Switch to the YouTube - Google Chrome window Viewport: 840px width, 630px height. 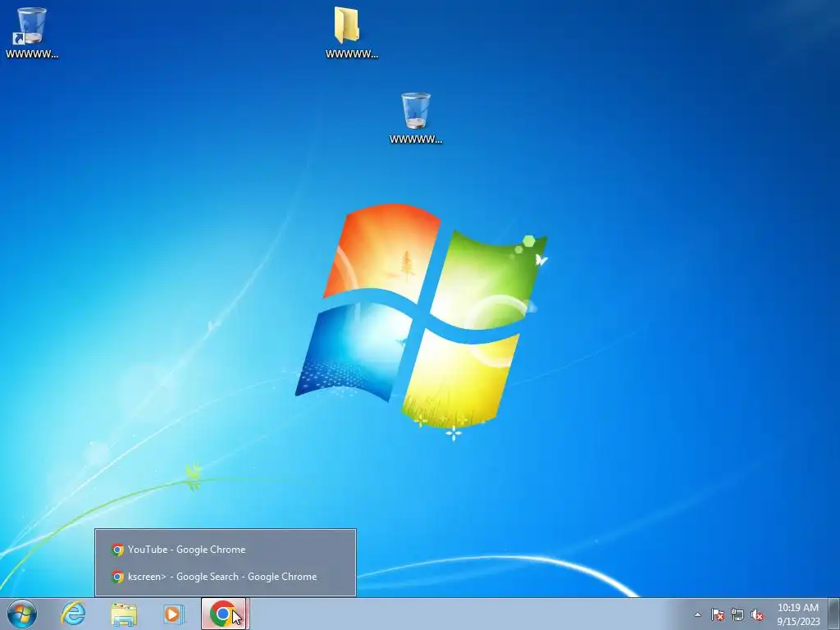click(226, 550)
